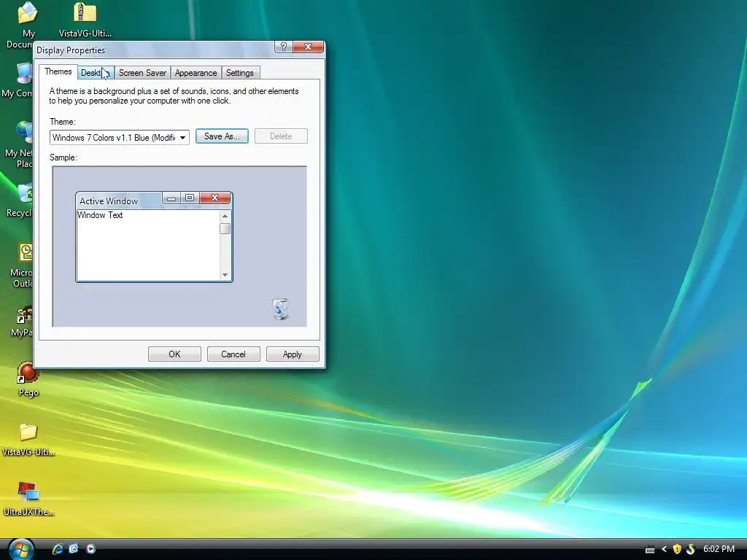Select the Recycle Bin desktop icon
The height and width of the screenshot is (560, 747).
click(x=20, y=201)
